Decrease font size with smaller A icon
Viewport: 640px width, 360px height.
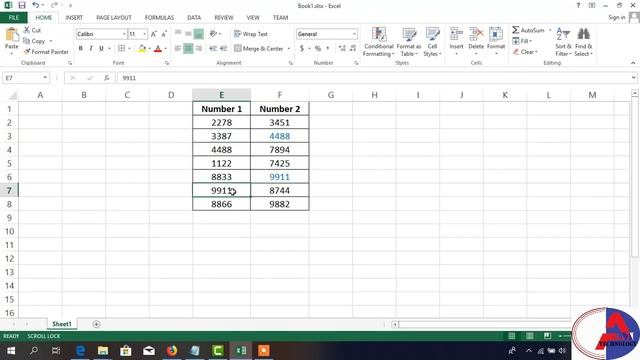click(x=164, y=34)
